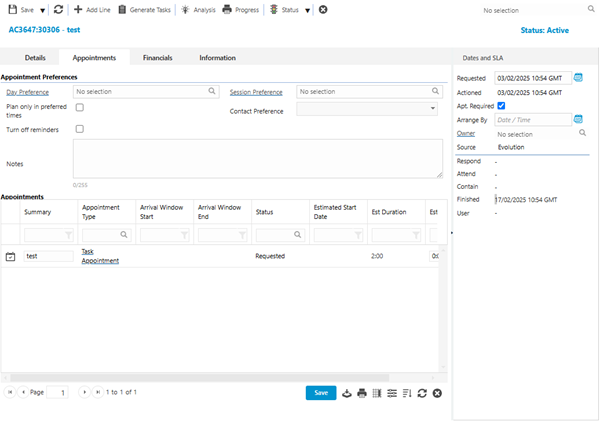Open calendar picker for Requested date
The width and height of the screenshot is (600, 421).
pos(579,78)
